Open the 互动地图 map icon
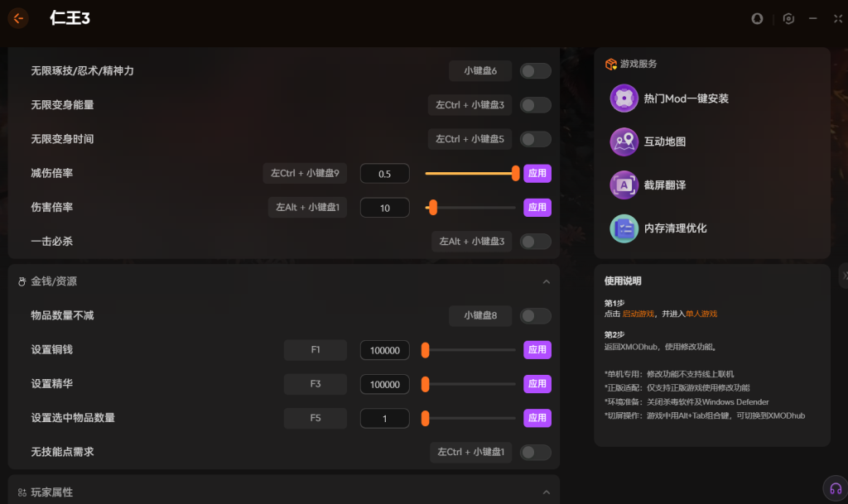Image resolution: width=848 pixels, height=504 pixels. pos(624,142)
